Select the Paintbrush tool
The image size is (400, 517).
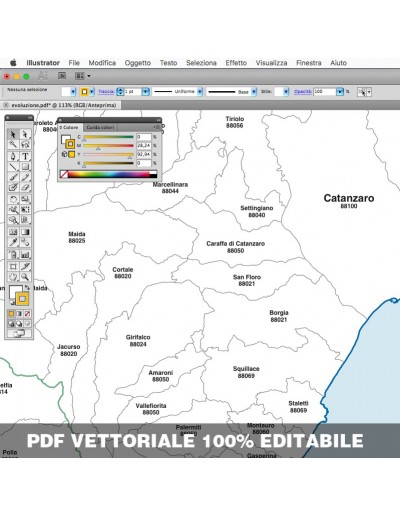click(x=13, y=177)
